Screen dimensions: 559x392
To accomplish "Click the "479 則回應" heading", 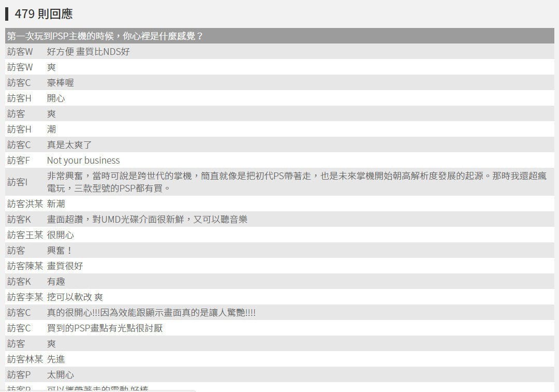I will pyautogui.click(x=43, y=14).
